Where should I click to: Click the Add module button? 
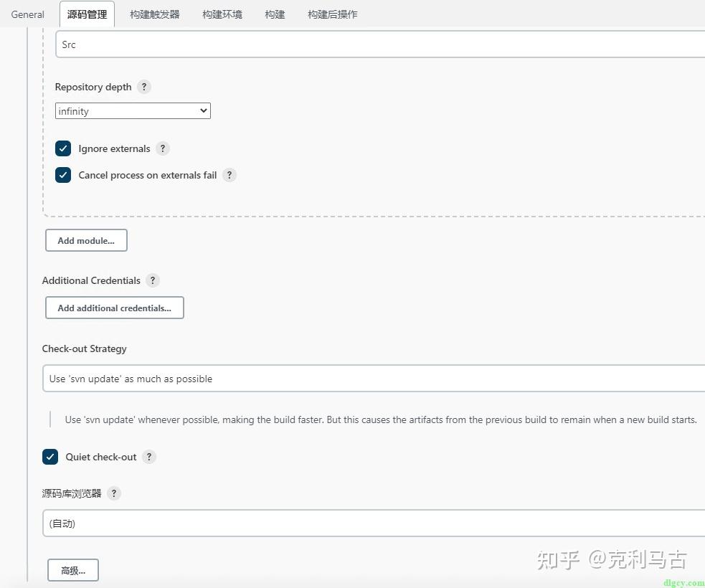(x=86, y=240)
